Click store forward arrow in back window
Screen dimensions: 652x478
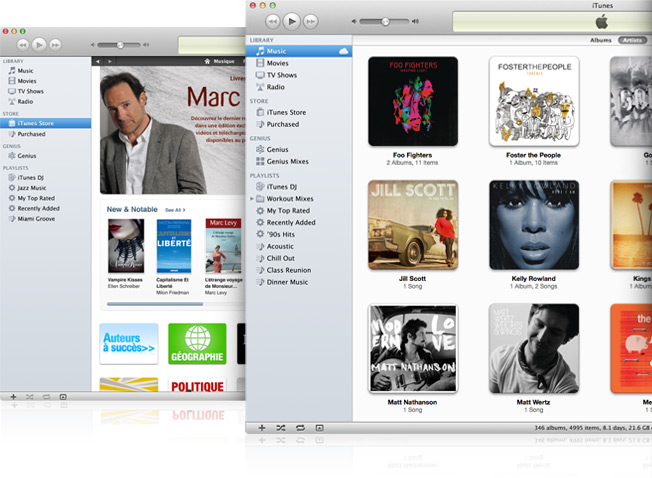110,61
